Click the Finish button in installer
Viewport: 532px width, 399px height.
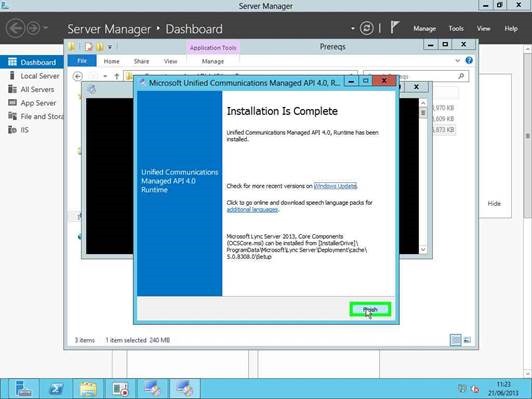pos(370,309)
